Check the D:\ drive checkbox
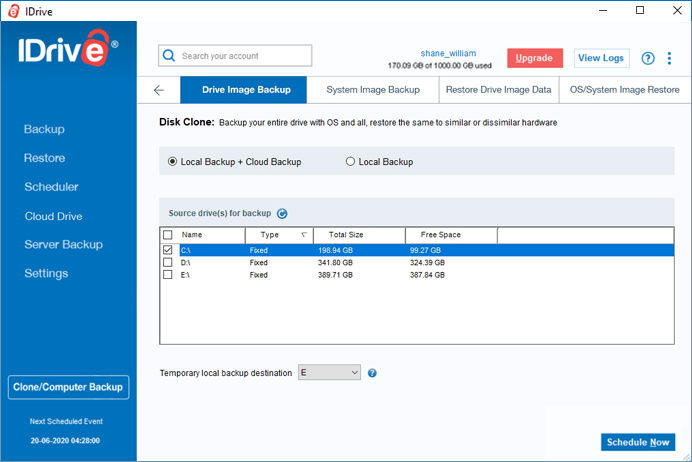The height and width of the screenshot is (462, 692). click(168, 263)
